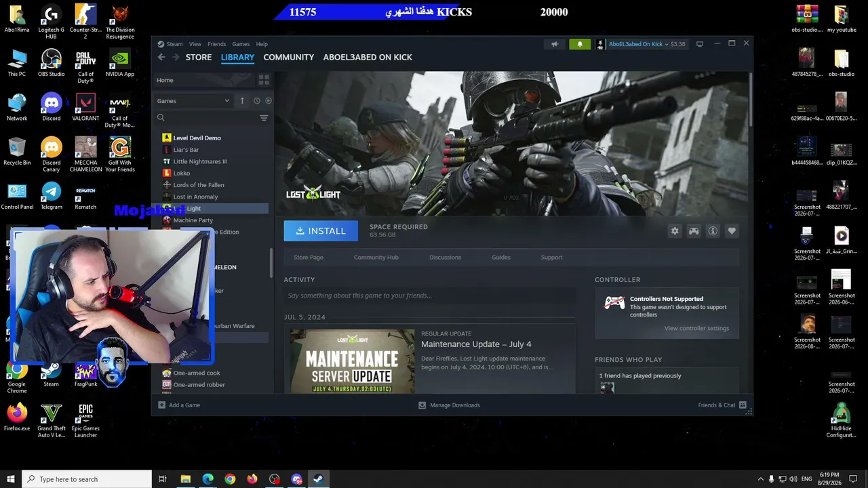The height and width of the screenshot is (488, 868).
Task: Show ready-to-play games filter icon
Action: 269,101
